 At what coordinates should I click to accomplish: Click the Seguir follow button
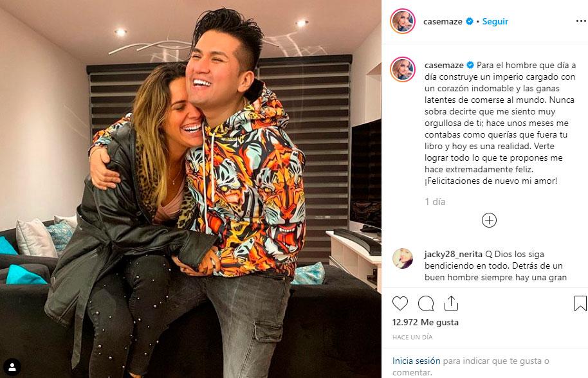(x=495, y=21)
